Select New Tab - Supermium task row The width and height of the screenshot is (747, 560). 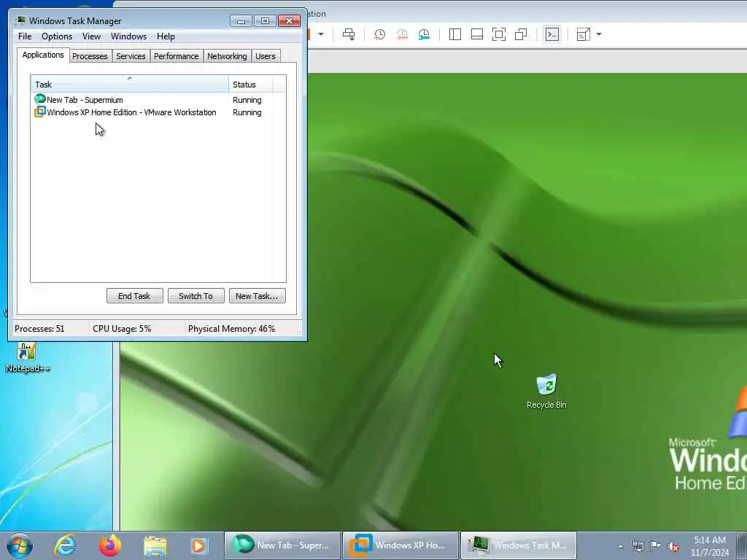(x=158, y=100)
